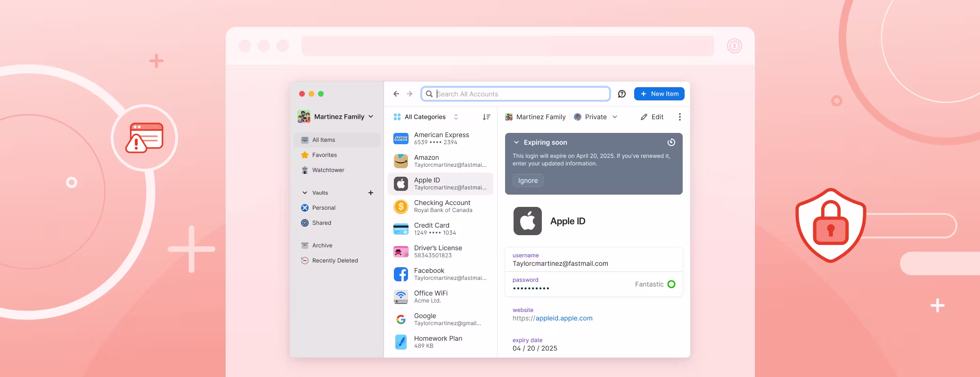Select All Items in sidebar
This screenshot has width=980, height=377.
(337, 140)
